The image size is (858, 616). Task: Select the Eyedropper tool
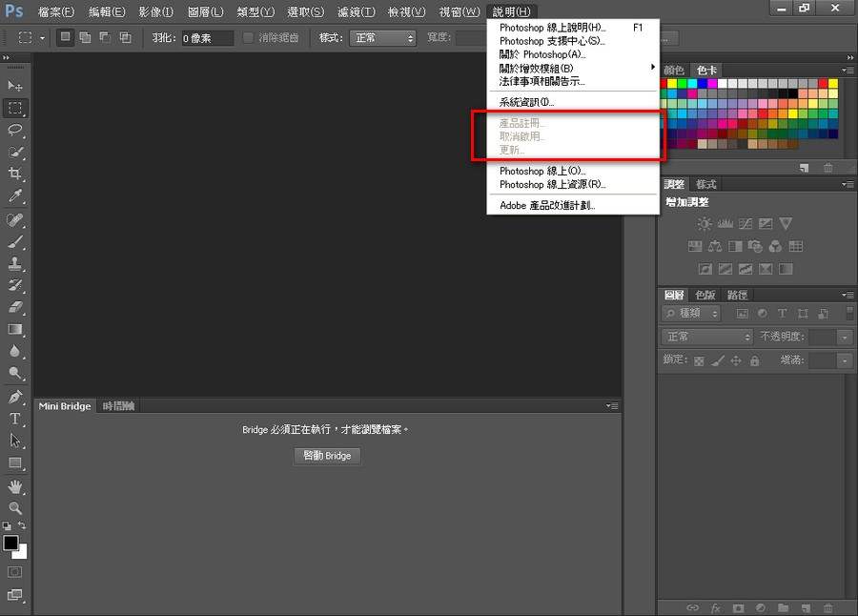(x=14, y=196)
